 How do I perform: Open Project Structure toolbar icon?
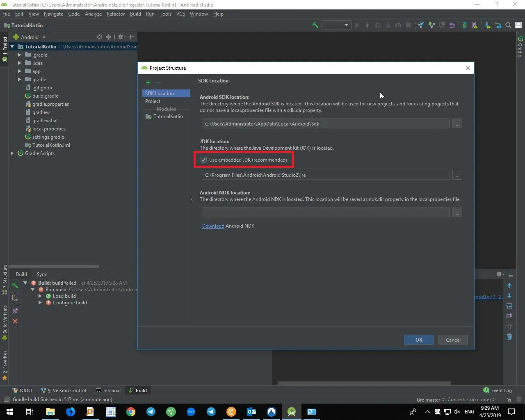click(x=498, y=25)
